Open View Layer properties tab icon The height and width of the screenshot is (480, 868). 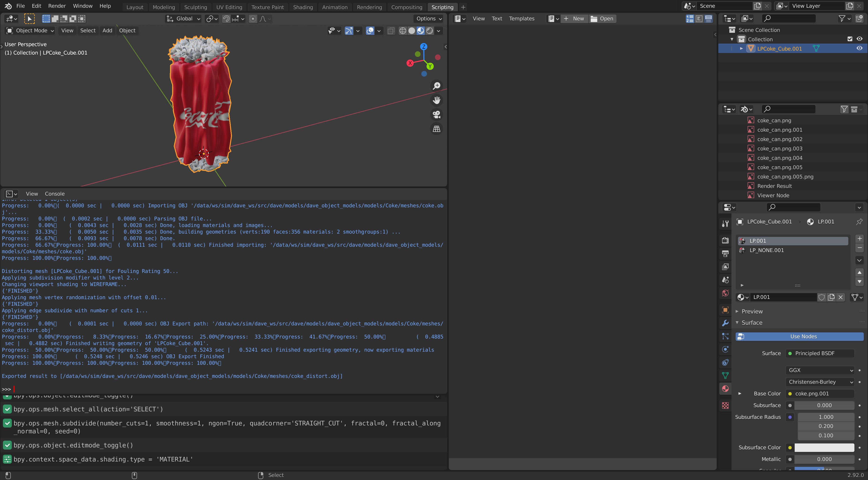[725, 267]
